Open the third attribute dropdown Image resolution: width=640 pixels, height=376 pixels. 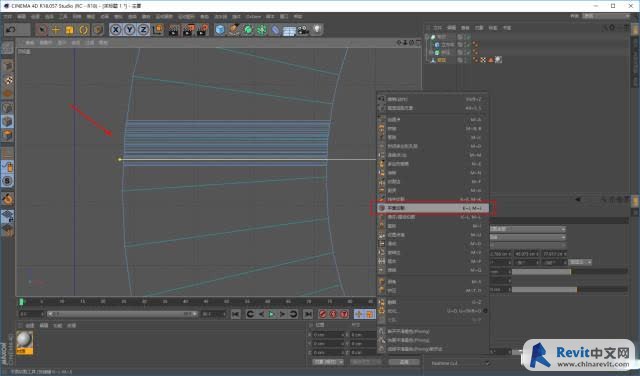(528, 245)
